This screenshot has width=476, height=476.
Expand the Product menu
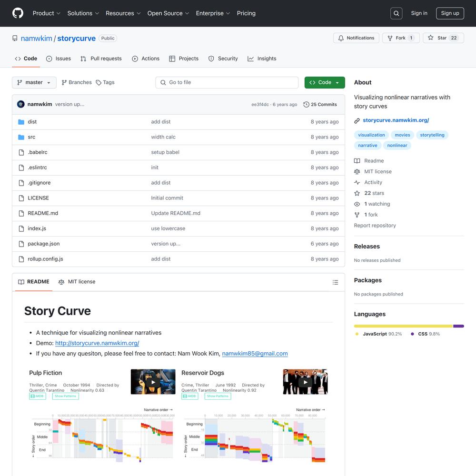pyautogui.click(x=47, y=13)
